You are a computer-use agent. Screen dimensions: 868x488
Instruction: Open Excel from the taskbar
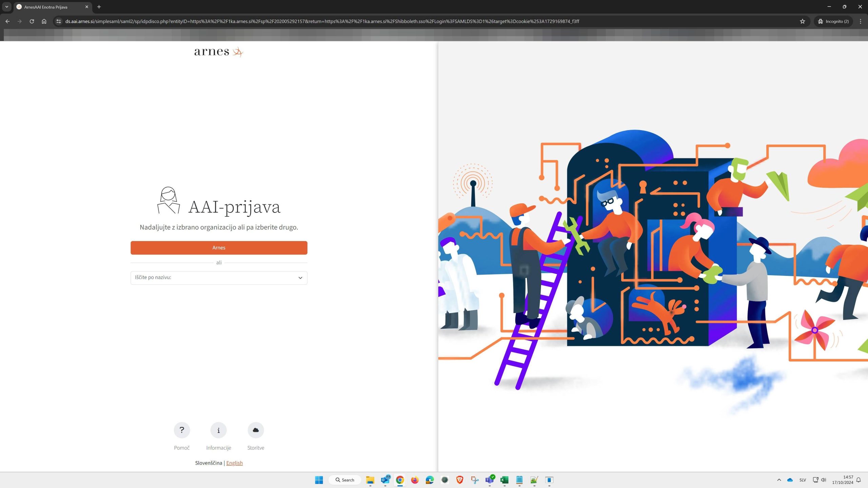tap(505, 480)
